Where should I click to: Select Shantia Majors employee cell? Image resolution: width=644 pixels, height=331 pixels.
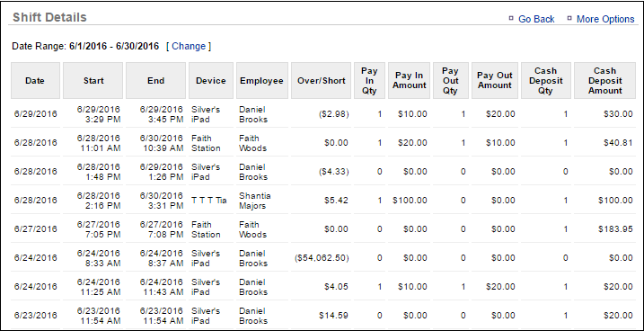coord(255,201)
